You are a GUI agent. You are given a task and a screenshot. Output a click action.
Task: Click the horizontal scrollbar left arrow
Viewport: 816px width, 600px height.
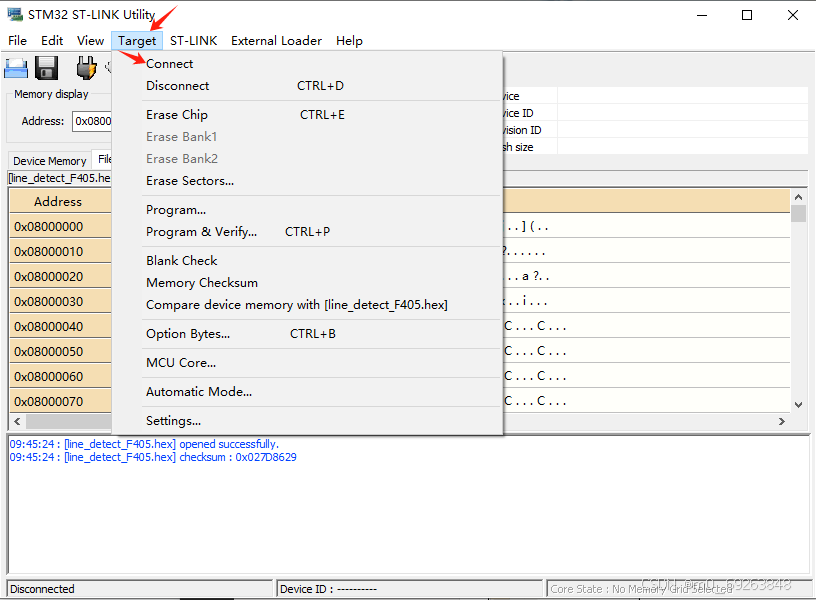point(17,421)
